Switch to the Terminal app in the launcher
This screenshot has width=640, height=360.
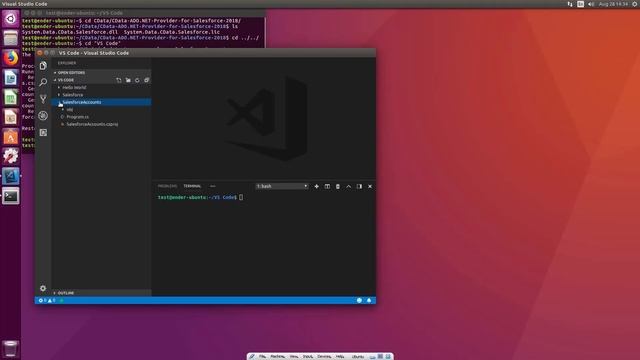click(x=11, y=196)
